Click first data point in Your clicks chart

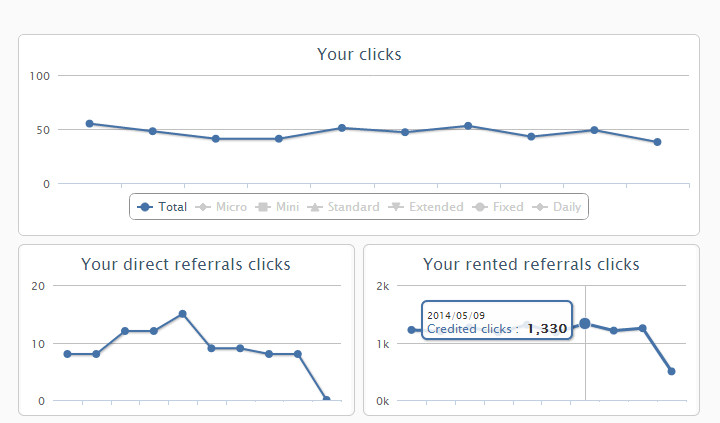tap(89, 124)
